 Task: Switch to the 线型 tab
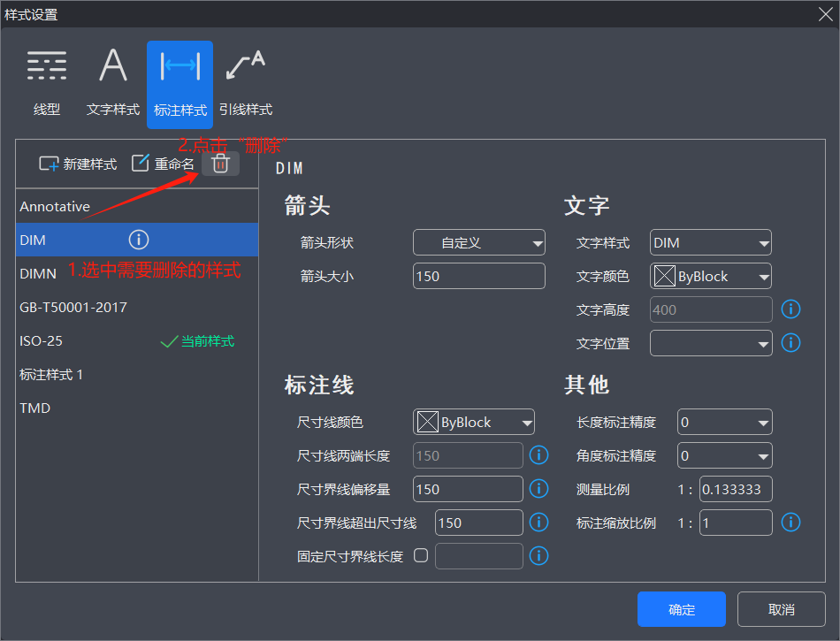pyautogui.click(x=47, y=85)
